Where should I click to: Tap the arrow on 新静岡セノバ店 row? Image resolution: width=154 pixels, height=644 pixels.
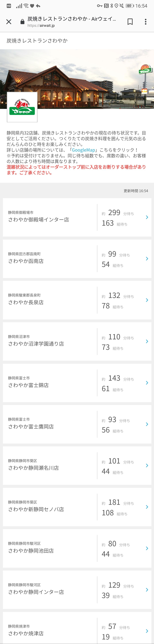pos(147,507)
